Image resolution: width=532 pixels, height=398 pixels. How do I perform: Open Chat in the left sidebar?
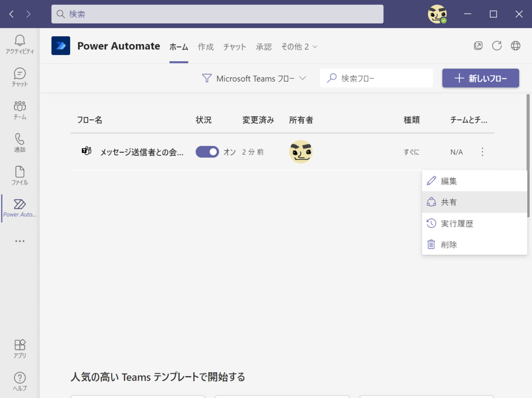pos(20,78)
